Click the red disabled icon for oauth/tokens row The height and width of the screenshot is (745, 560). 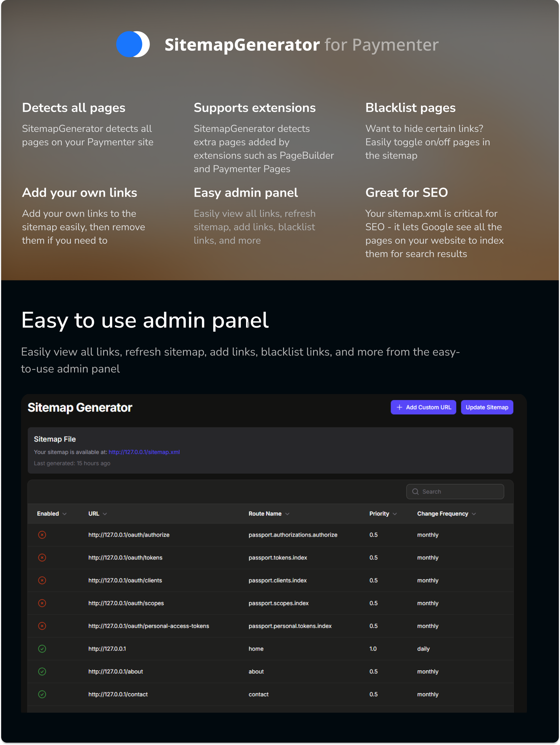coord(42,557)
